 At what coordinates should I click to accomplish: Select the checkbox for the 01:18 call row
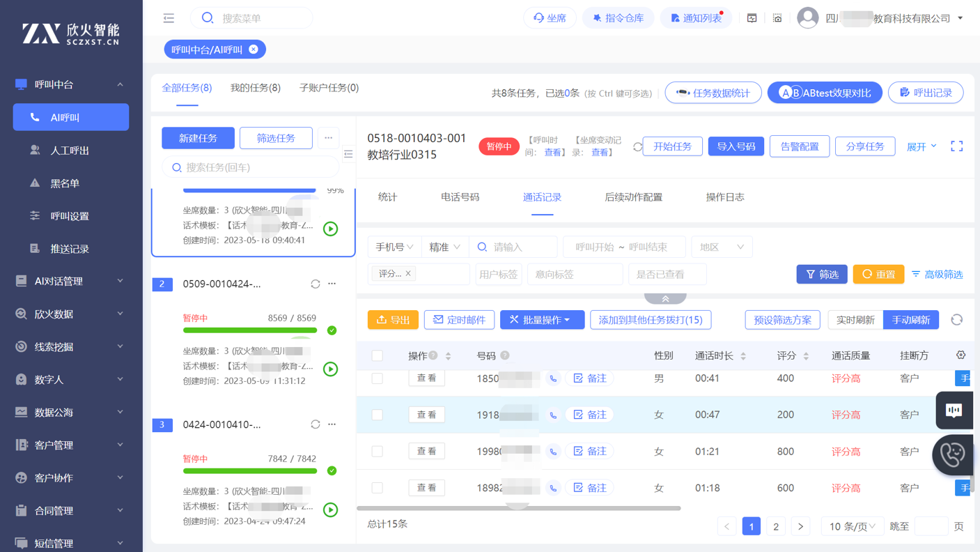[377, 488]
